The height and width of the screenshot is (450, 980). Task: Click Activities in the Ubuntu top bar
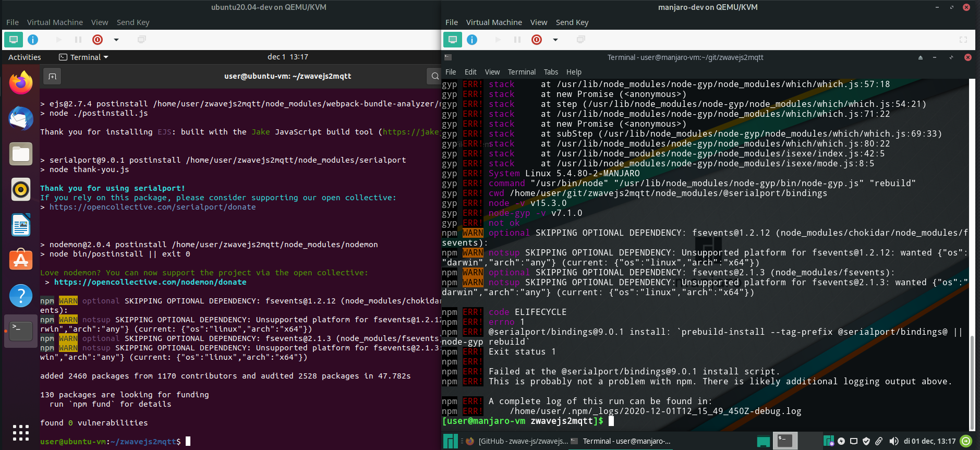pos(25,57)
